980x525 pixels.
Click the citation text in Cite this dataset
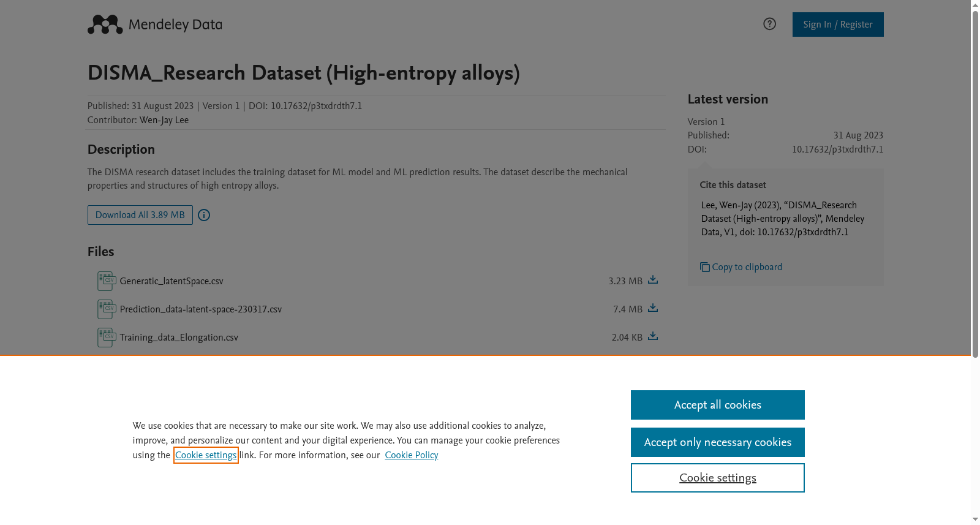783,219
